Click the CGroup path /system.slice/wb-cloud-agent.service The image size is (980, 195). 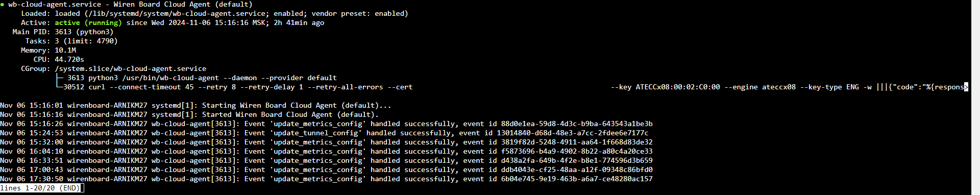(131, 69)
